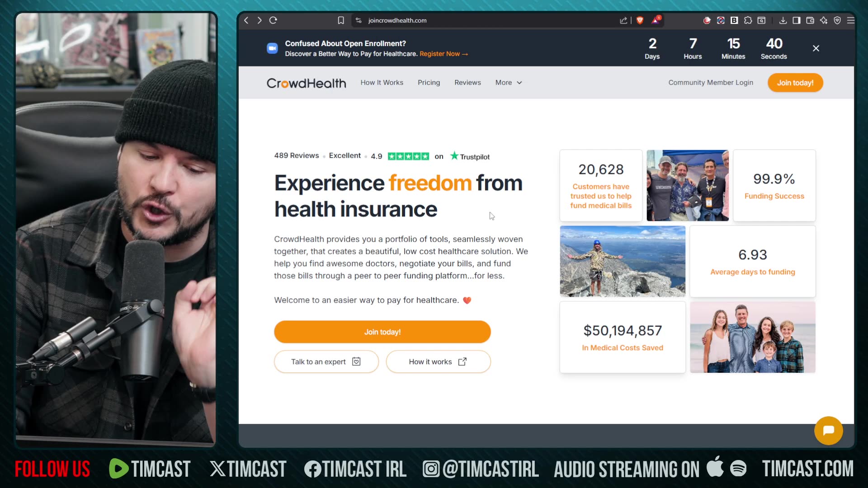The width and height of the screenshot is (868, 488).
Task: Open the chat bubble widget
Action: pos(828,430)
